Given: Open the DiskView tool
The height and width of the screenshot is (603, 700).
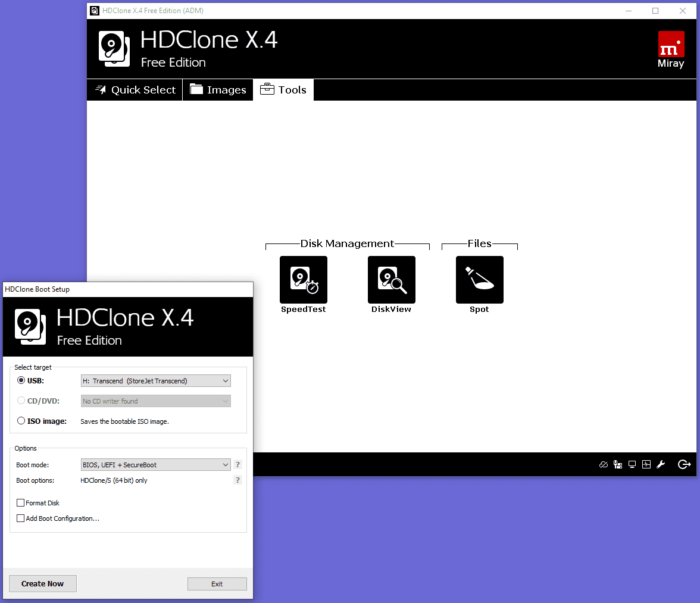Looking at the screenshot, I should tap(391, 280).
